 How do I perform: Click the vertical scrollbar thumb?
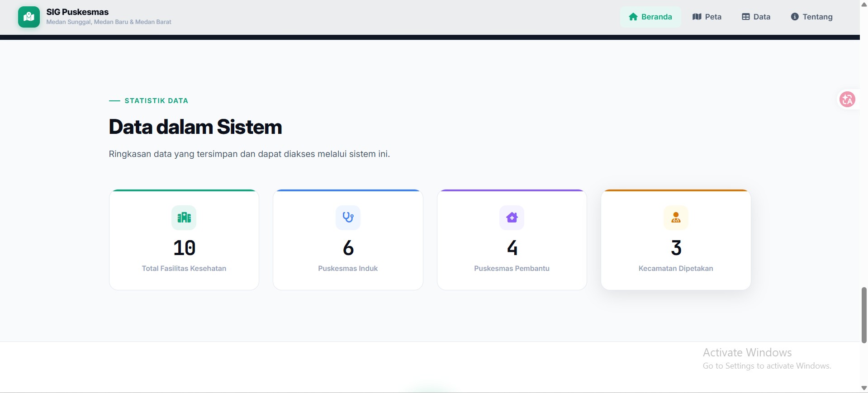pyautogui.click(x=864, y=315)
